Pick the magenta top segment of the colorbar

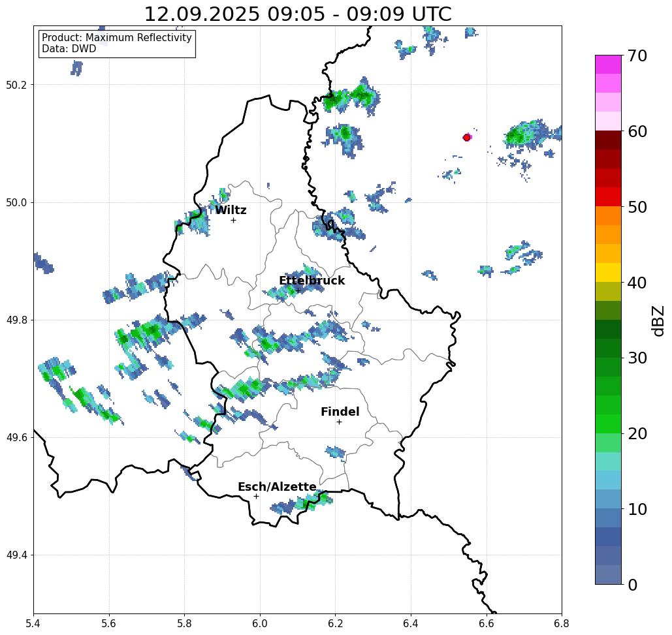(x=608, y=65)
